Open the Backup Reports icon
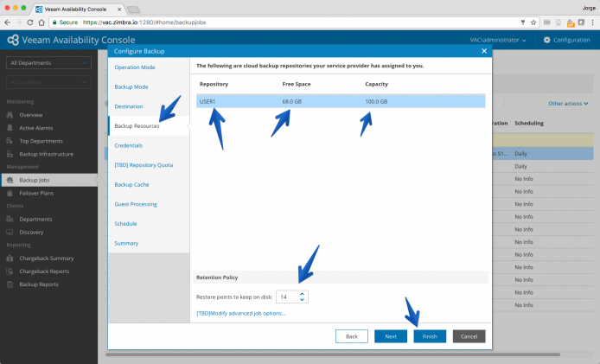 10,284
